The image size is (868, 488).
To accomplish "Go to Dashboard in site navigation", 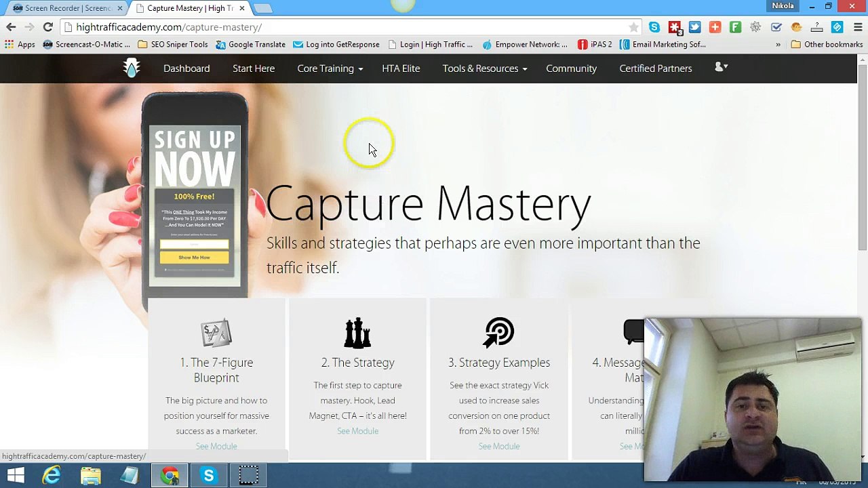I will pos(186,68).
